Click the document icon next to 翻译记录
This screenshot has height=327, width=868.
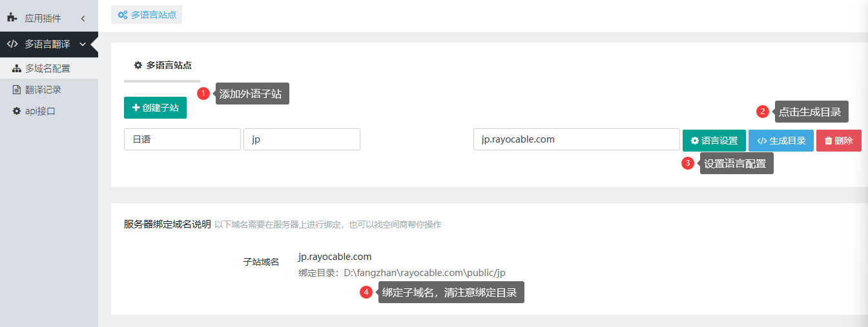coord(17,90)
